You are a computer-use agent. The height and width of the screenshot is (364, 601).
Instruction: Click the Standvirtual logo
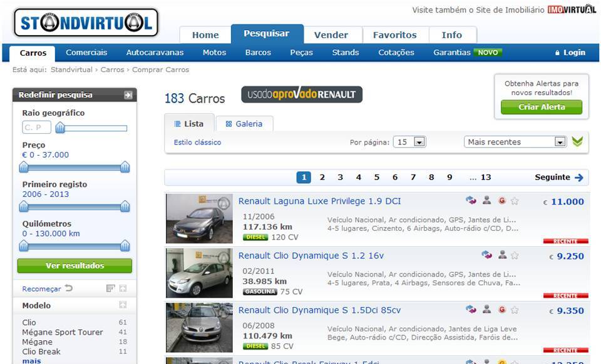tap(86, 23)
